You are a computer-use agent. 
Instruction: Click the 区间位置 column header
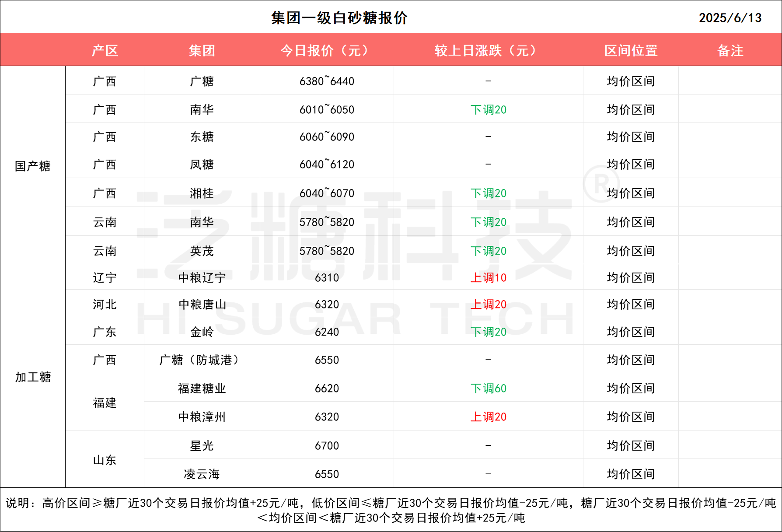631,51
